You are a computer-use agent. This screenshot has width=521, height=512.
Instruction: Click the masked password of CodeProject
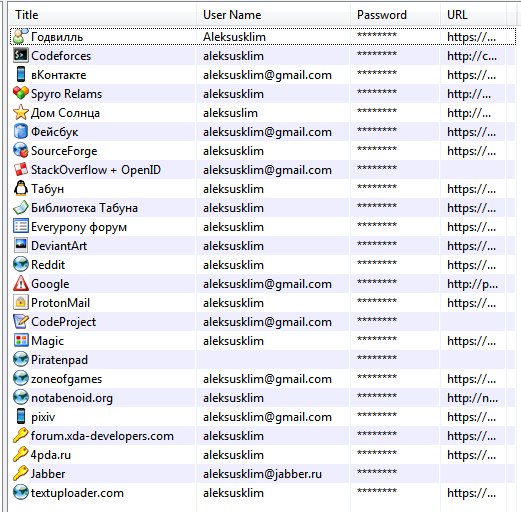[x=377, y=320]
